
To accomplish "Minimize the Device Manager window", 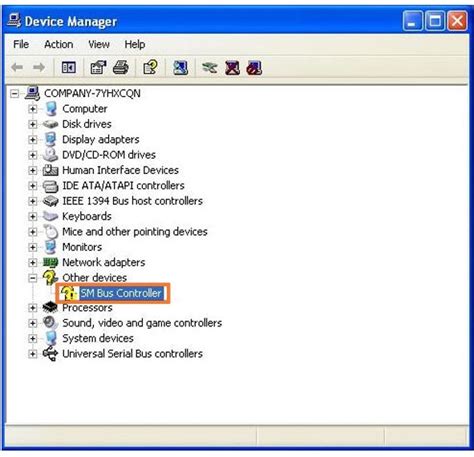I will 413,21.
